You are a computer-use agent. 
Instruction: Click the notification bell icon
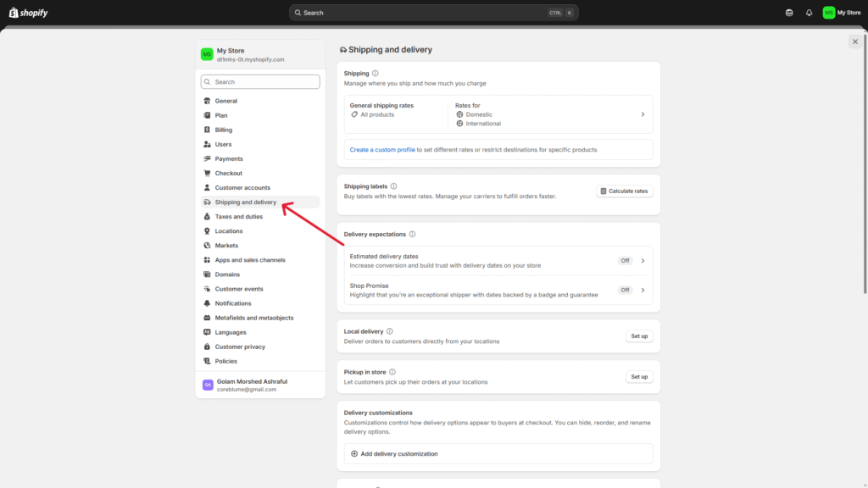pos(809,13)
